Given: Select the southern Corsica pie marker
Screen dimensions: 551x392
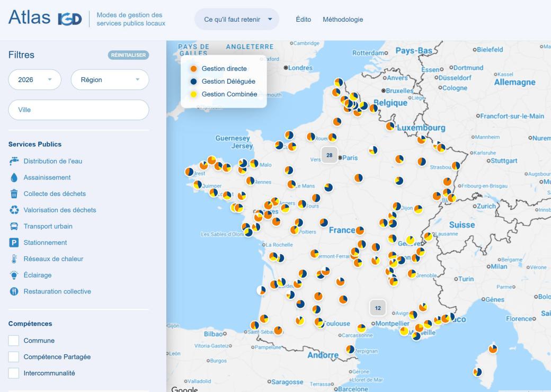Looking at the screenshot, I should pyautogui.click(x=477, y=372).
